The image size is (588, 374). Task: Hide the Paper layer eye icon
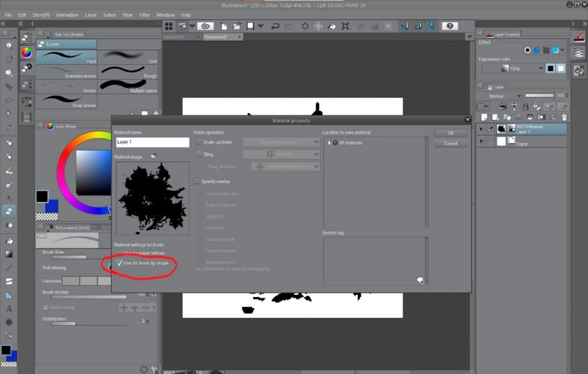[481, 141]
